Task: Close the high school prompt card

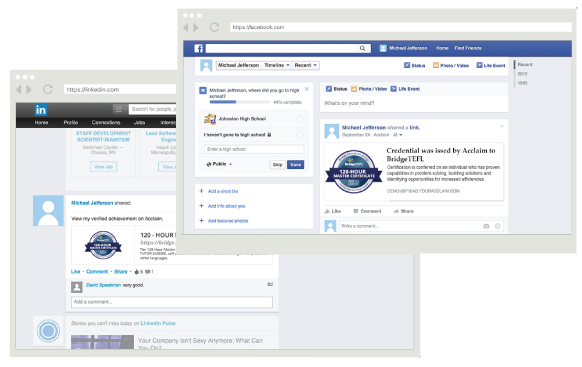Action: click(307, 89)
